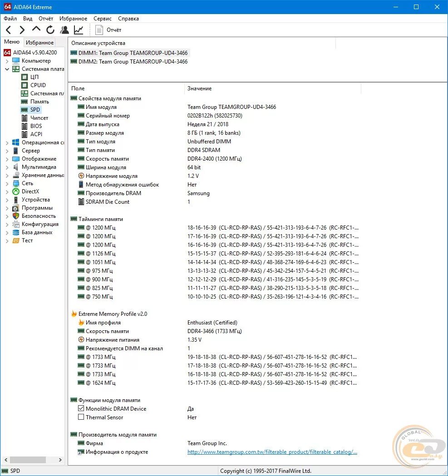
Task: Refresh the page using the refresh icon
Action: 50,30
